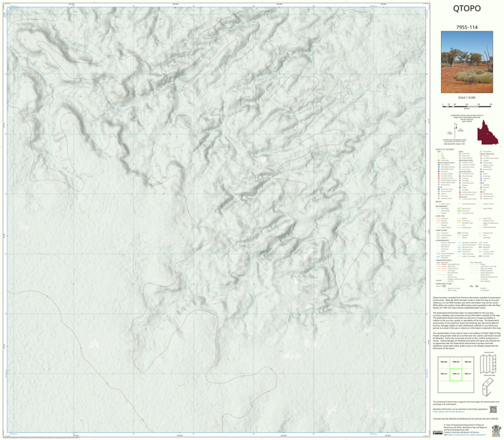Click the POINTS OF INTEREST legend heading
Viewport: 504px width, 440px height.
pos(445,150)
